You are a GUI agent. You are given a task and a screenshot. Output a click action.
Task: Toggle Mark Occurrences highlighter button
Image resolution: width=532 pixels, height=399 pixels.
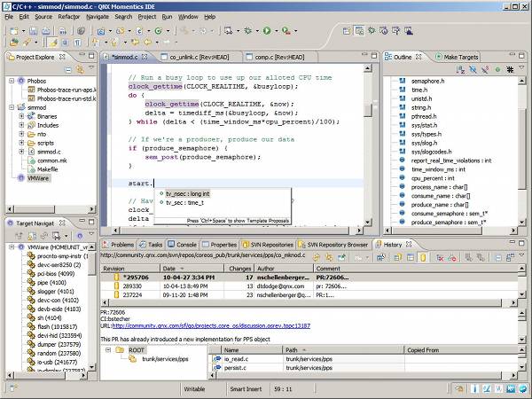[x=53, y=43]
